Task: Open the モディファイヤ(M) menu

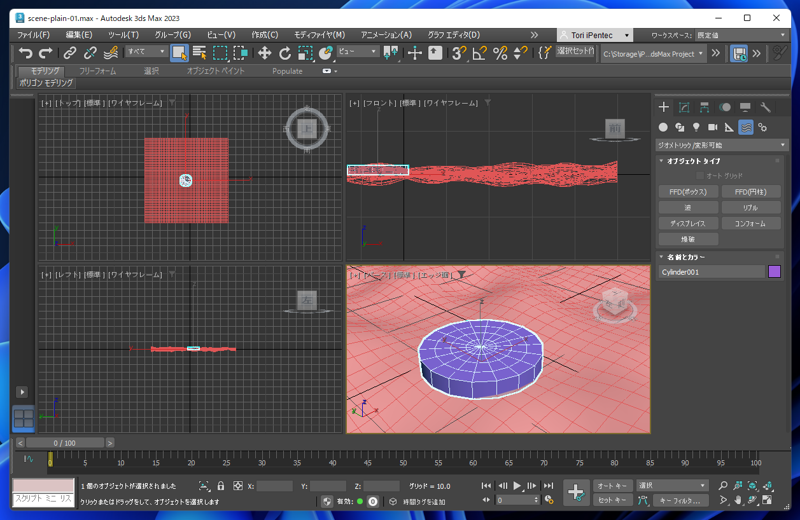Action: coord(319,35)
